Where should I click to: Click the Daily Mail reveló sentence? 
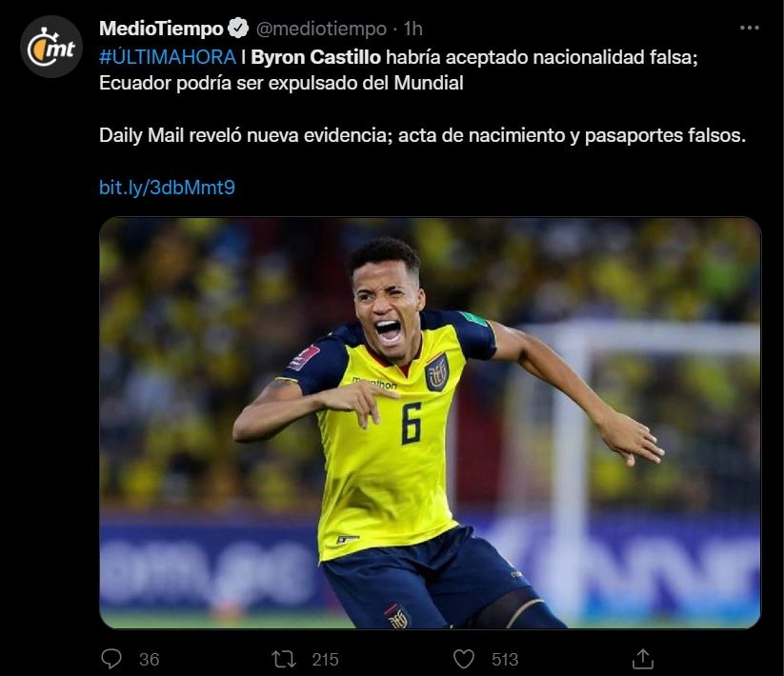[x=423, y=135]
